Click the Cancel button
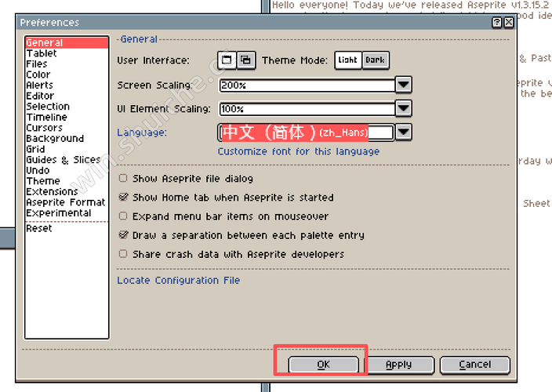 pos(475,365)
